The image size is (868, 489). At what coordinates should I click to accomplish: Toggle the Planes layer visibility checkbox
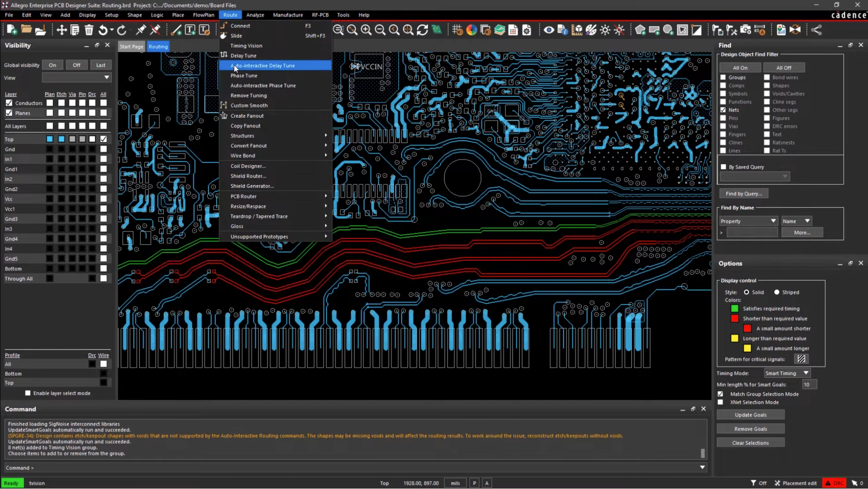(9, 113)
